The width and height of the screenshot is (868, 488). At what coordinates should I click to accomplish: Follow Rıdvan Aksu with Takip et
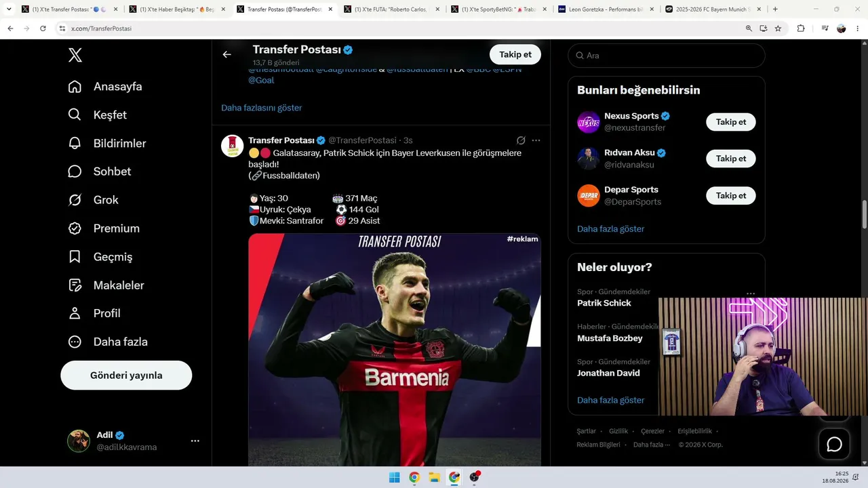[731, 159]
